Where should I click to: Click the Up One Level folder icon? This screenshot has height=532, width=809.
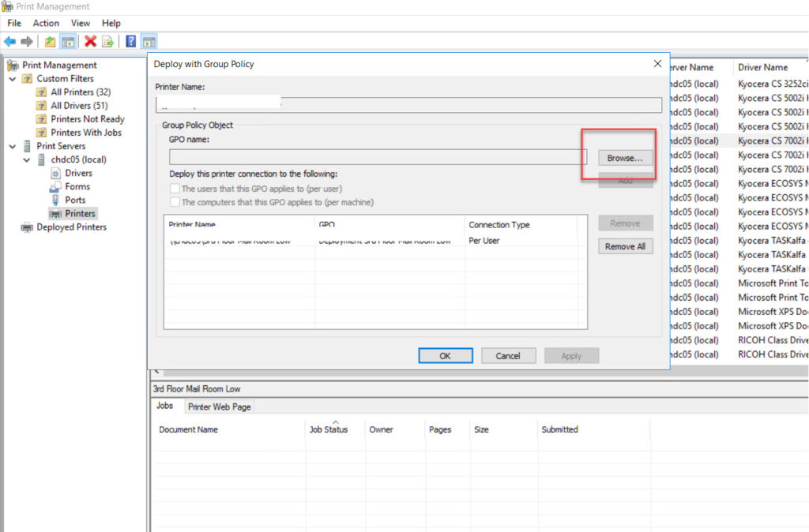point(51,41)
